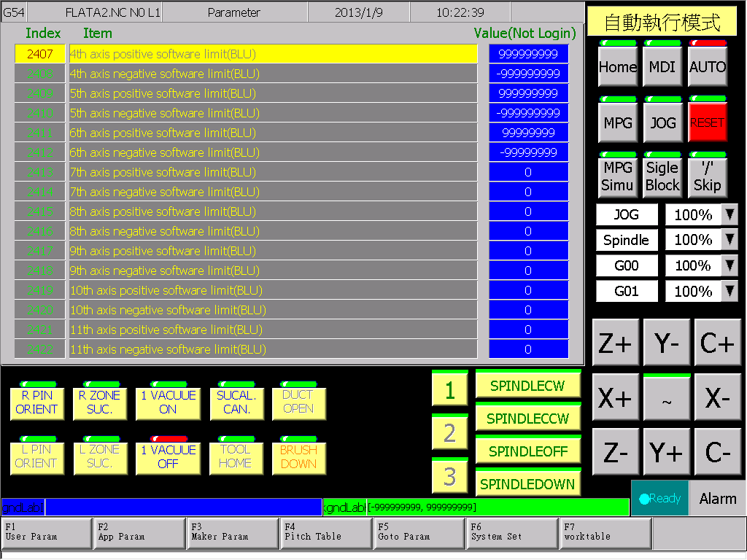Select the Y+ axis jog button
The image size is (747, 560).
coord(666,451)
